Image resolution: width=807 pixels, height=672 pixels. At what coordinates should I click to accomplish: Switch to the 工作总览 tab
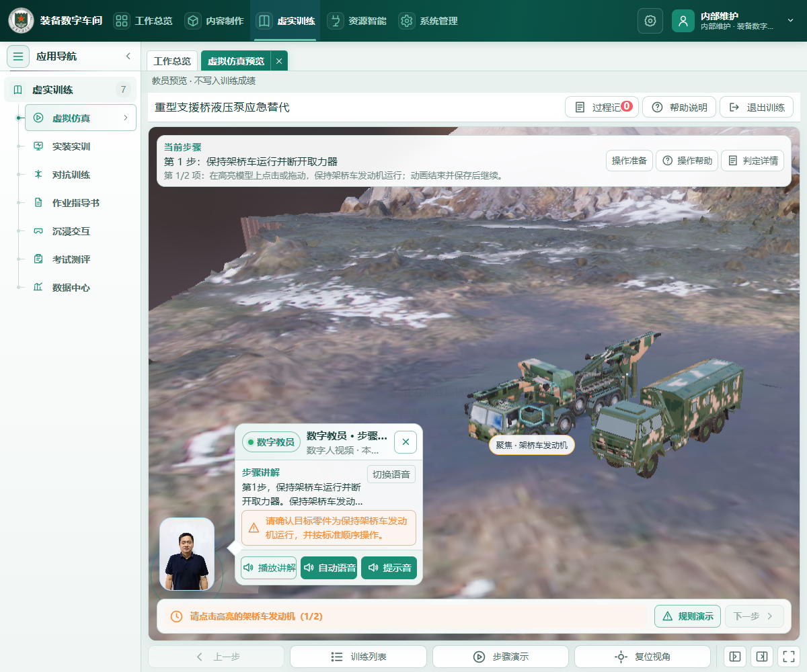pyautogui.click(x=172, y=61)
